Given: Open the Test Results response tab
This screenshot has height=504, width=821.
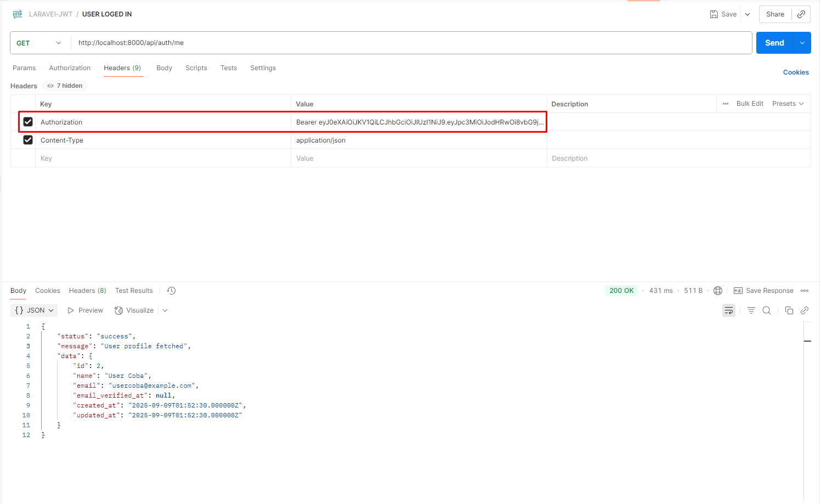Looking at the screenshot, I should tap(134, 291).
